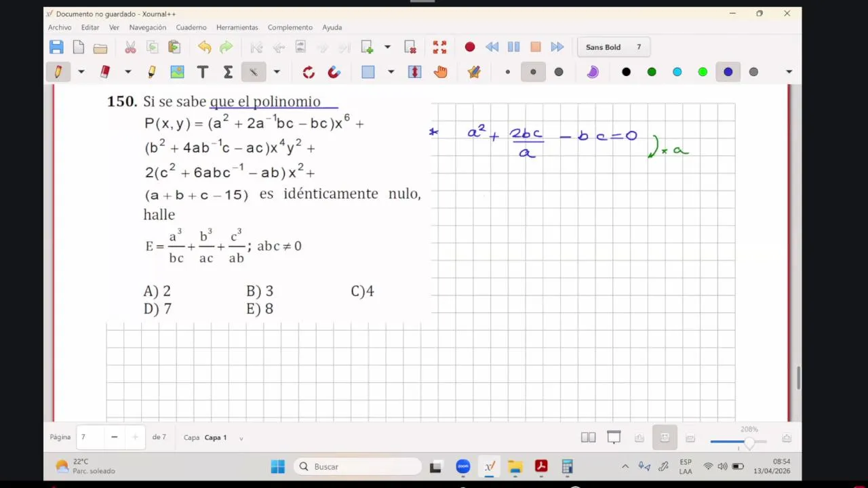Screen dimensions: 868x488
Task: Pick the dark blue color swatch
Action: 728,72
